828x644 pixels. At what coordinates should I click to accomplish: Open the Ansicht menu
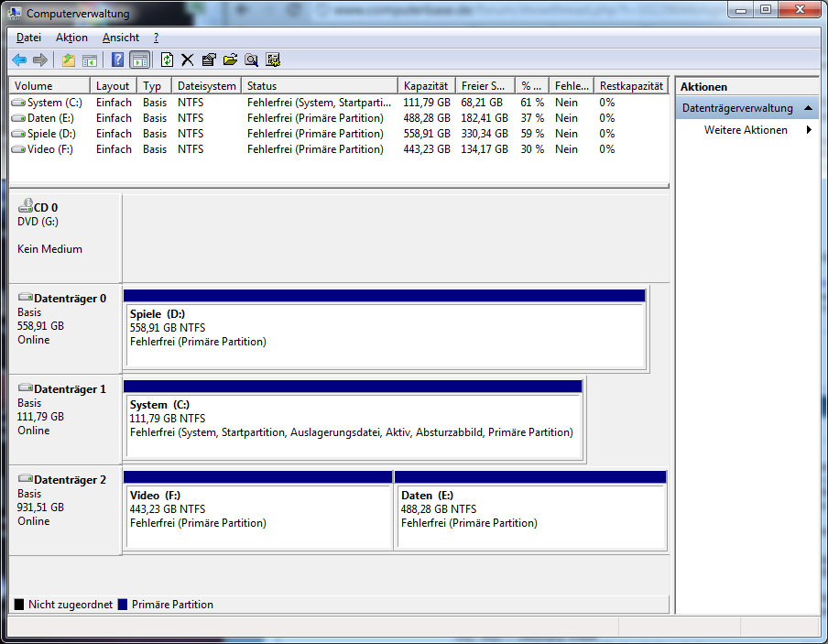pyautogui.click(x=121, y=38)
